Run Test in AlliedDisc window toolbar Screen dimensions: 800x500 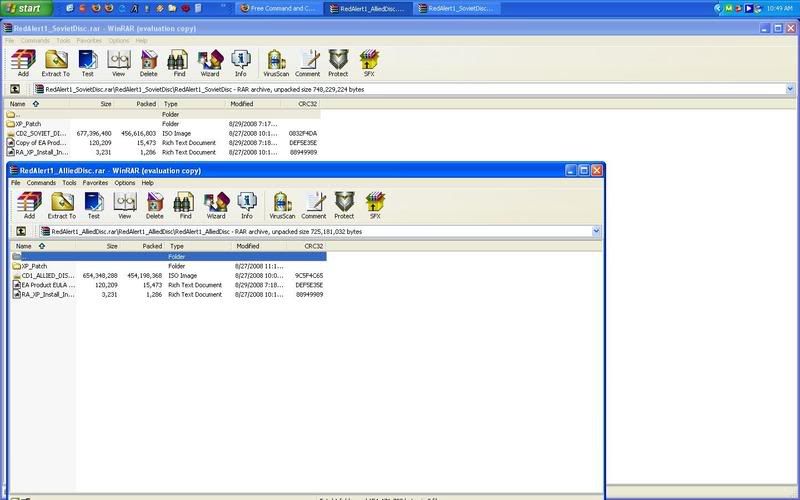tap(94, 206)
